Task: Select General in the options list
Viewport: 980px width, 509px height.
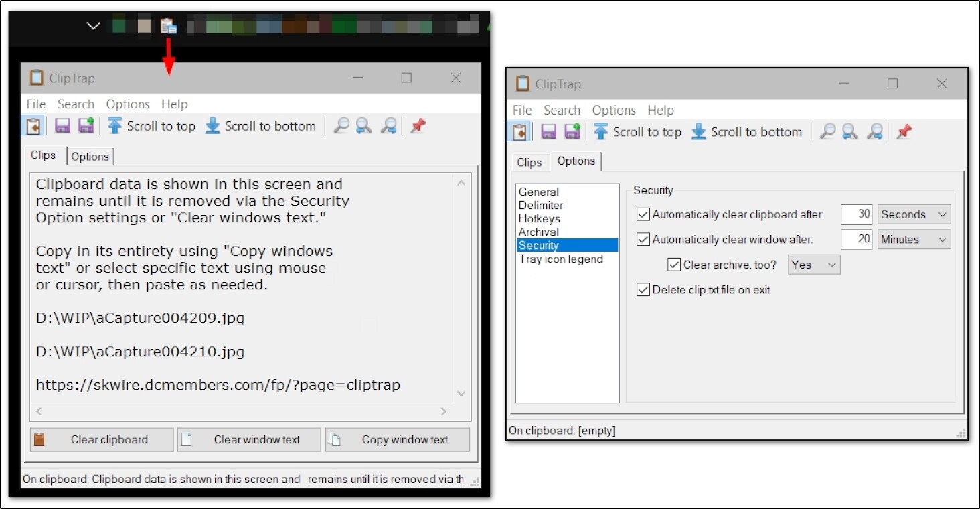Action: coord(539,192)
